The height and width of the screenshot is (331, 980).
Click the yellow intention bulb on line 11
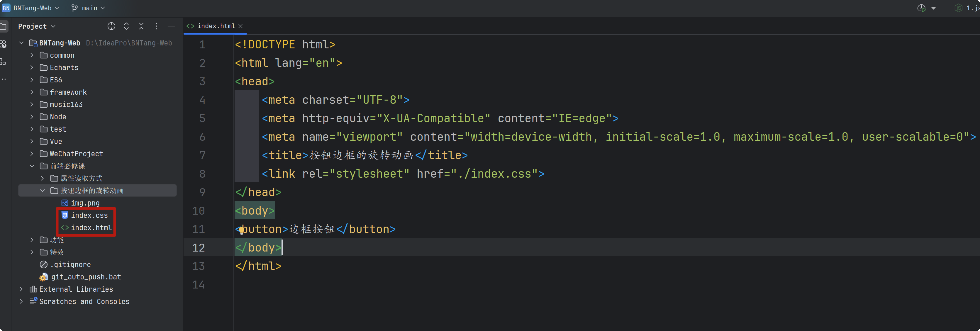coord(242,230)
